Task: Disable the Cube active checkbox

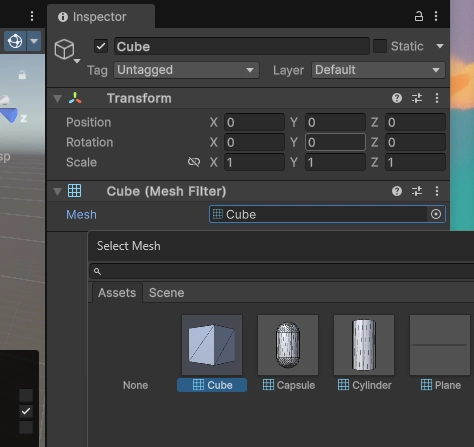Action: 101,46
